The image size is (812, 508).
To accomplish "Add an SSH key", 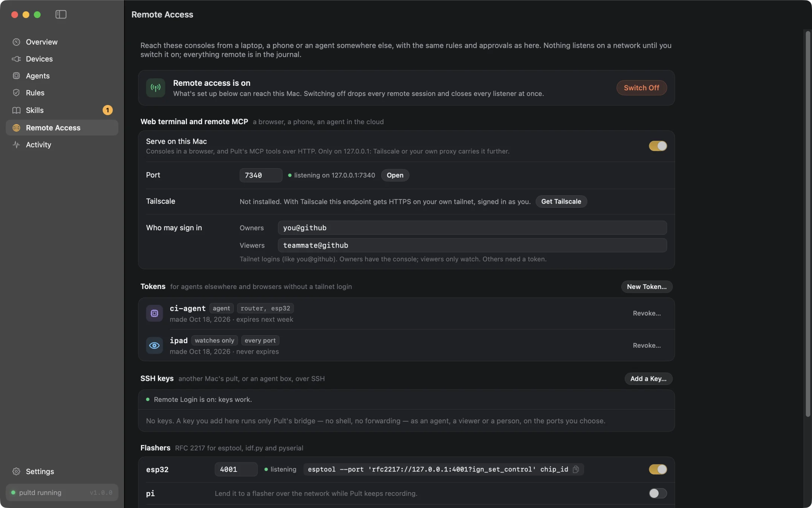I will 648,379.
